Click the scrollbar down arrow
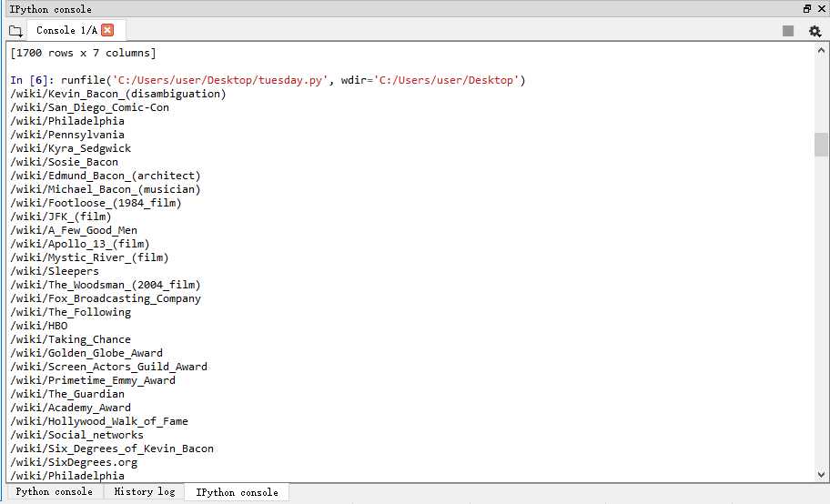Image resolution: width=830 pixels, height=504 pixels. point(821,475)
